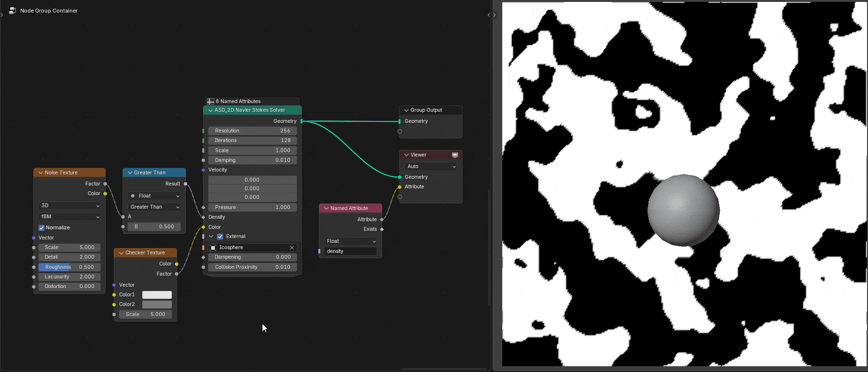868x372 pixels.
Task: Click the Node Group Container icon
Action: click(x=13, y=11)
